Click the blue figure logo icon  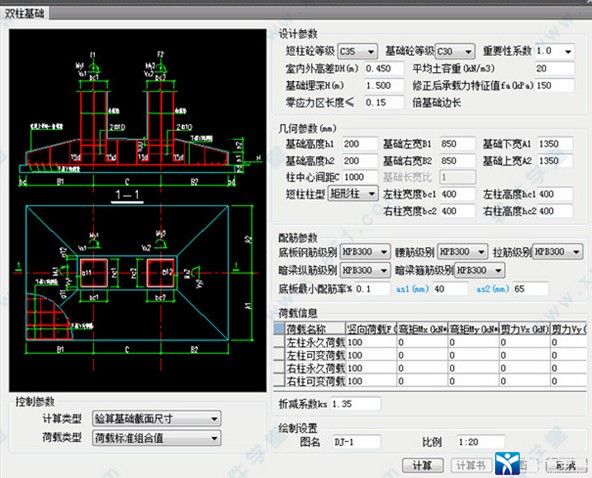tap(507, 463)
